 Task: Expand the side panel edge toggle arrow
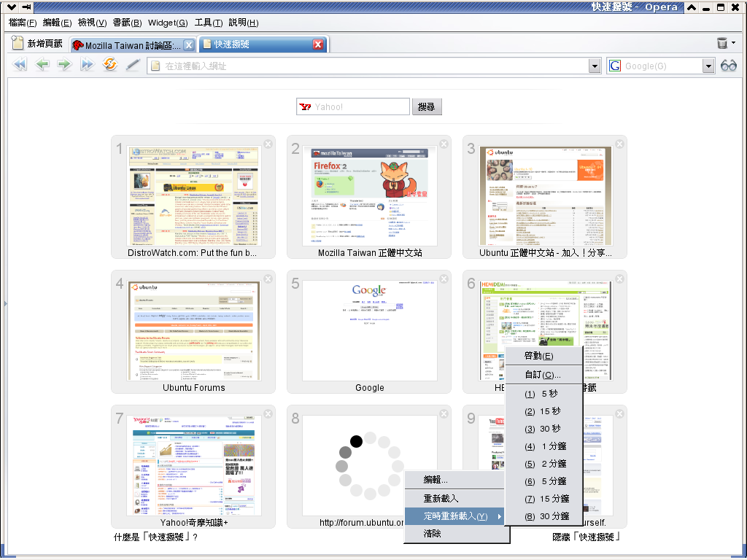[x=5, y=303]
